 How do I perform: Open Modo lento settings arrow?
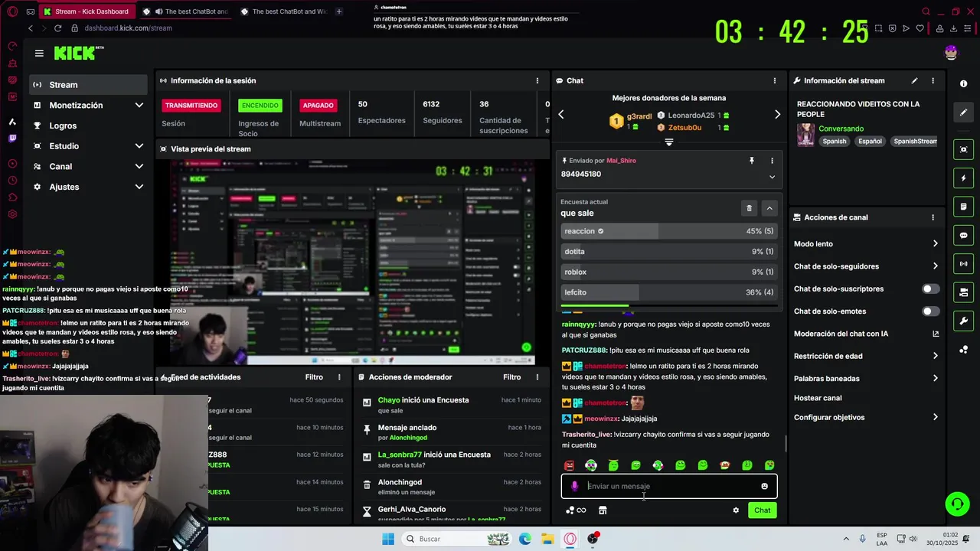(935, 244)
